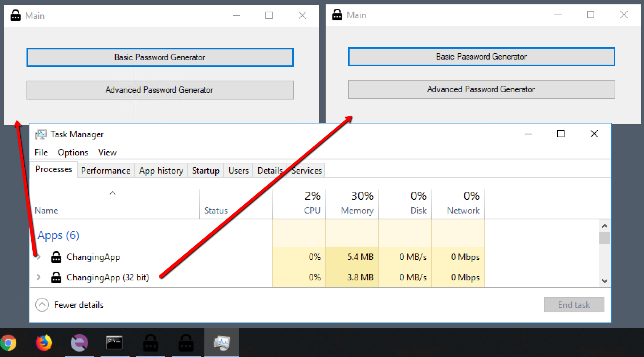Expand the ChangingApp (32 bit) process entry

pyautogui.click(x=38, y=277)
